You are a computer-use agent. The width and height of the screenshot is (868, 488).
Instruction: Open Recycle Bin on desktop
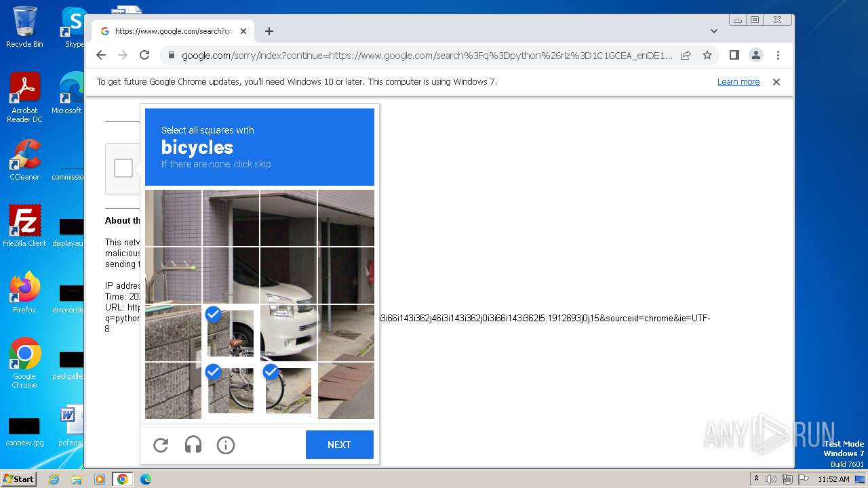[x=24, y=27]
